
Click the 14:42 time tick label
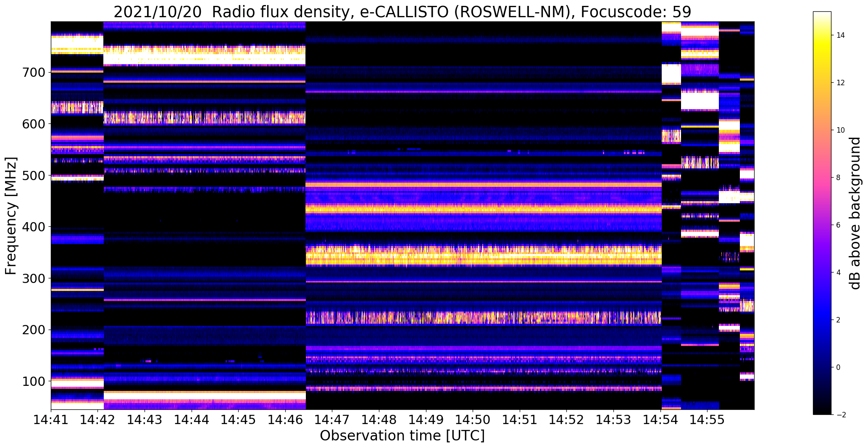point(97,419)
